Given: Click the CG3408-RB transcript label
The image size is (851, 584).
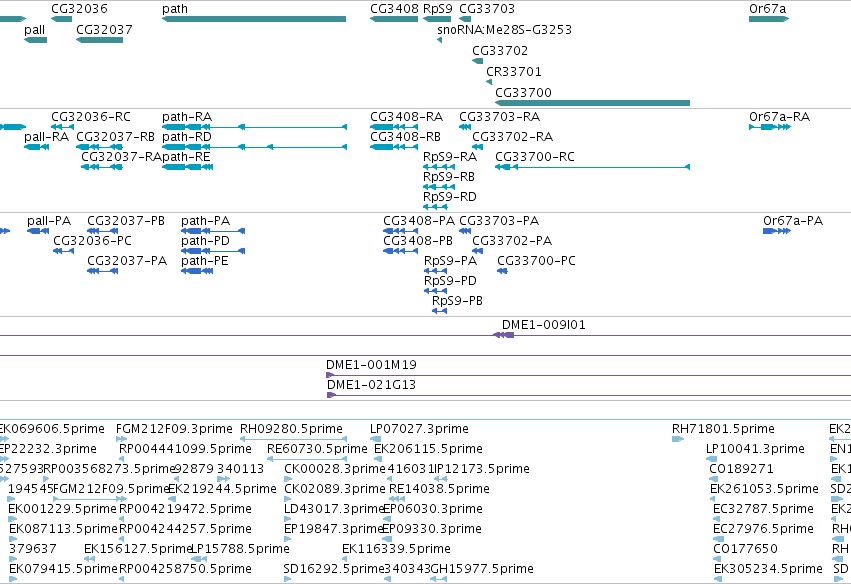Looking at the screenshot, I should point(405,137).
